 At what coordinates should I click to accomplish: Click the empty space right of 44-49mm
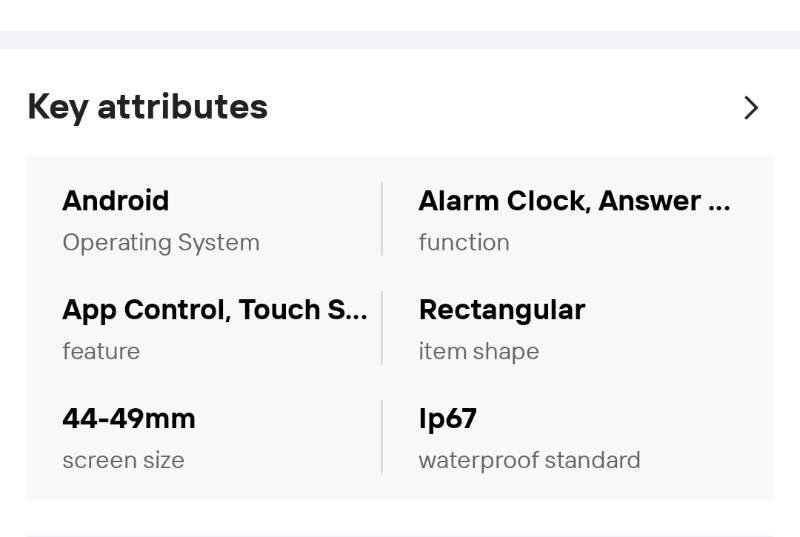click(290, 420)
